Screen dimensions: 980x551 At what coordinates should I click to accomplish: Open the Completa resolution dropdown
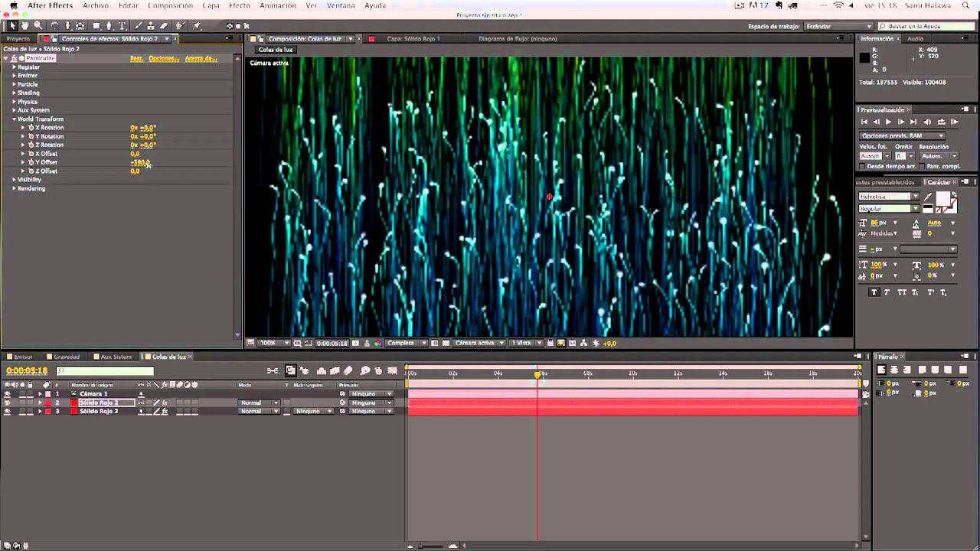pyautogui.click(x=407, y=343)
